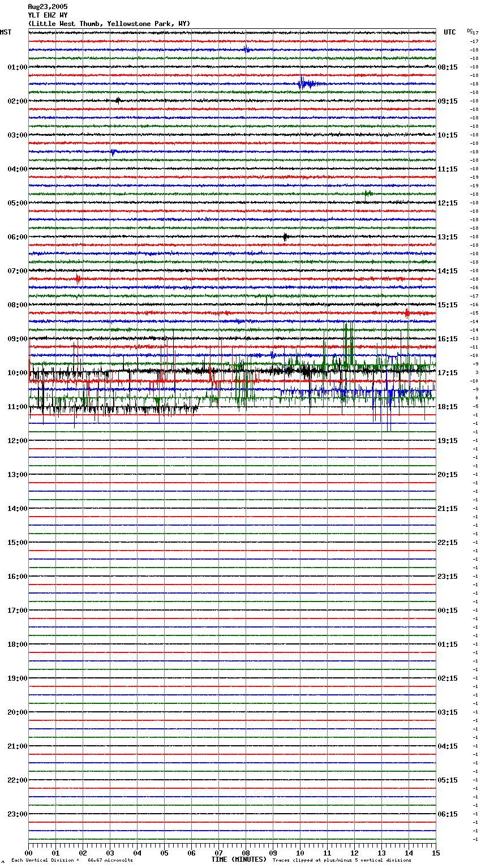Click the 08:15 UTC row label

point(448,67)
